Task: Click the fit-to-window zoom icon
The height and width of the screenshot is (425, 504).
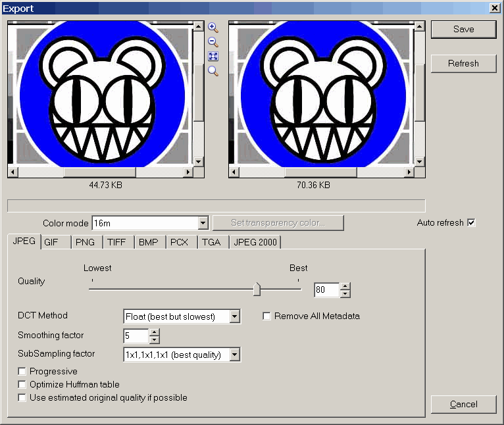Action: click(213, 57)
